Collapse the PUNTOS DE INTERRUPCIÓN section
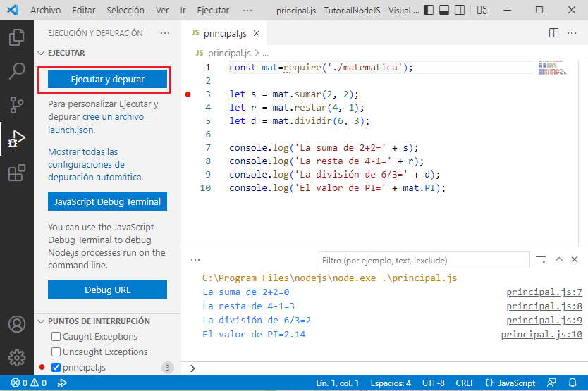The width and height of the screenshot is (588, 391). [41, 322]
